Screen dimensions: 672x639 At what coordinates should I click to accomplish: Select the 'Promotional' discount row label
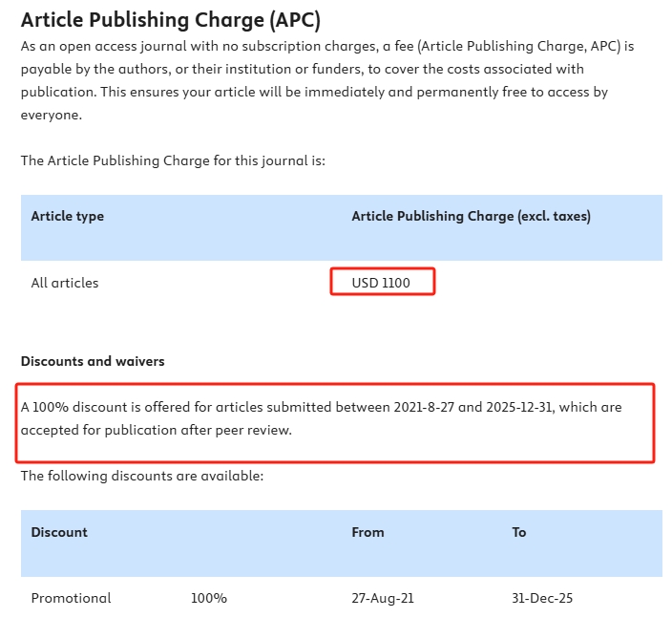(71, 599)
